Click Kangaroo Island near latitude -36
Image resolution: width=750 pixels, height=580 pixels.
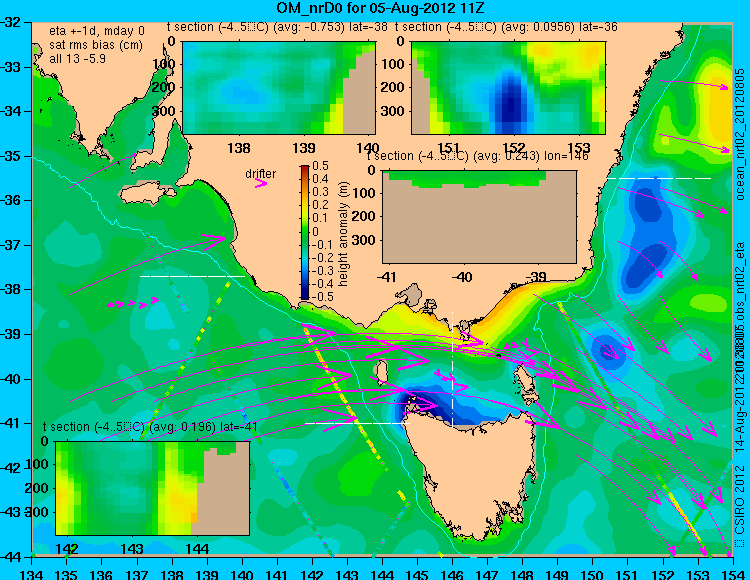(x=147, y=193)
